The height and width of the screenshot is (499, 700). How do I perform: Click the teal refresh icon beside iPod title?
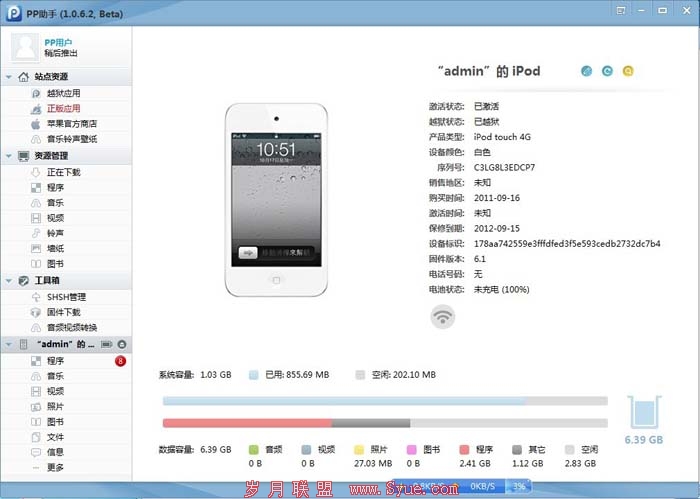[x=607, y=71]
